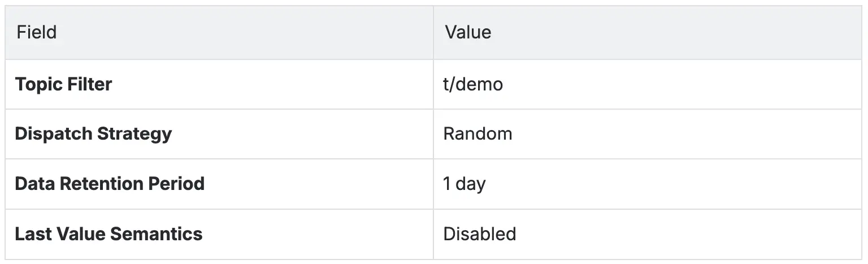This screenshot has width=868, height=264.
Task: Select the Topic Filter field label
Action: tap(63, 84)
